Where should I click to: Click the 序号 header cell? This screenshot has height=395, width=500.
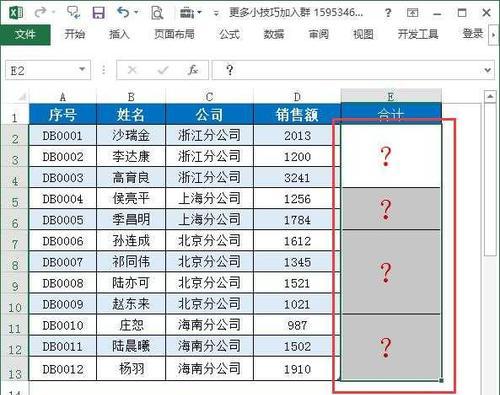point(63,114)
